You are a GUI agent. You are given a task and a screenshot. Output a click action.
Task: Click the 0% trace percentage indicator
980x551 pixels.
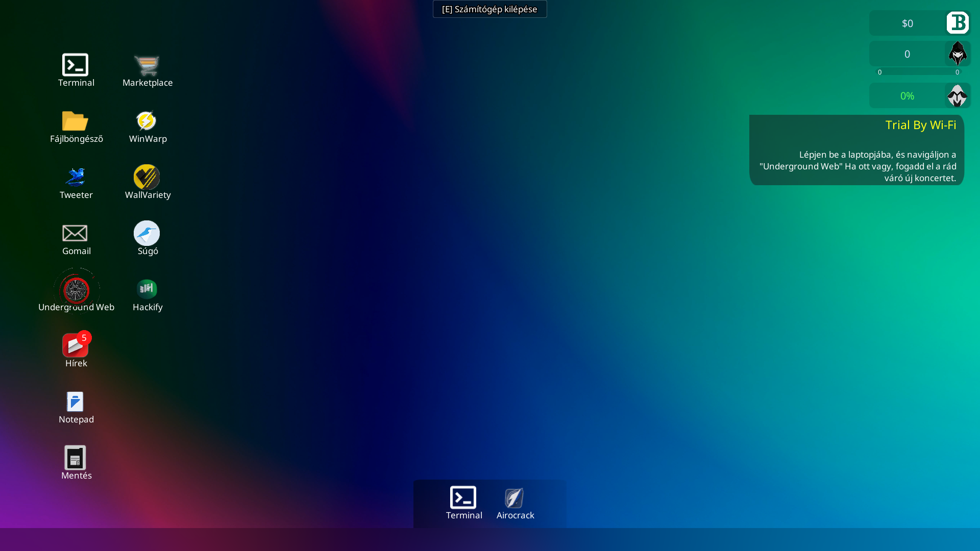(908, 96)
